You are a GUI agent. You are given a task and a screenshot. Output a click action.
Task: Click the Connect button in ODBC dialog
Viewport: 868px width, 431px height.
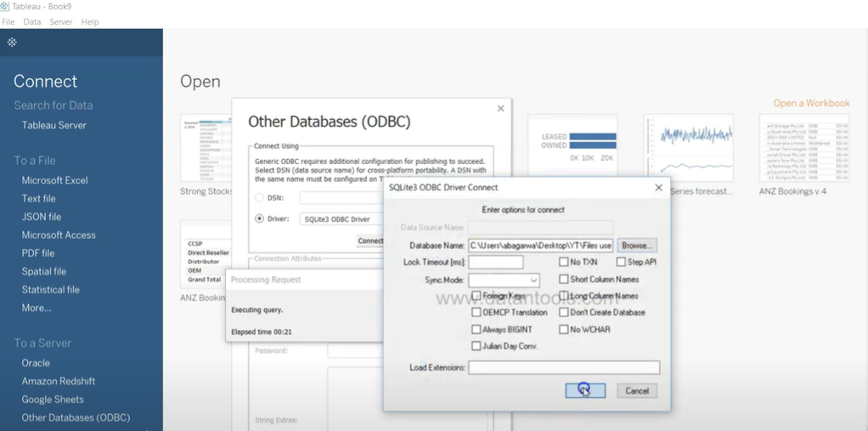tap(370, 241)
